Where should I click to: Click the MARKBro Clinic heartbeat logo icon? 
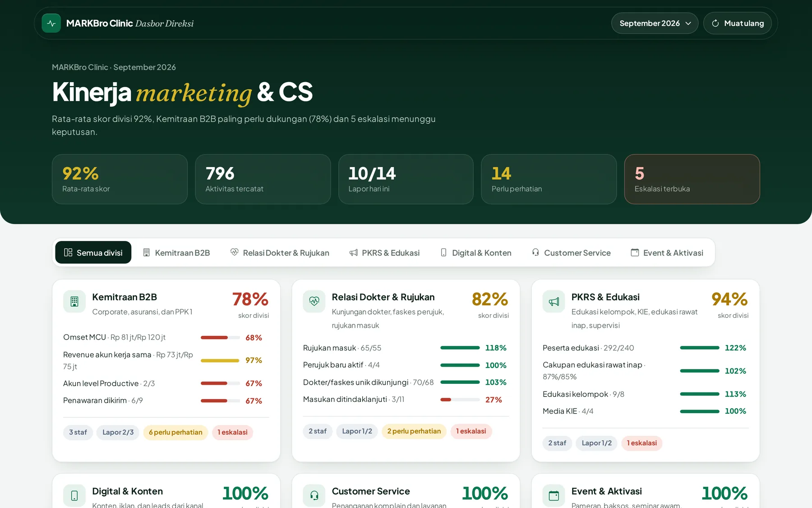click(51, 23)
